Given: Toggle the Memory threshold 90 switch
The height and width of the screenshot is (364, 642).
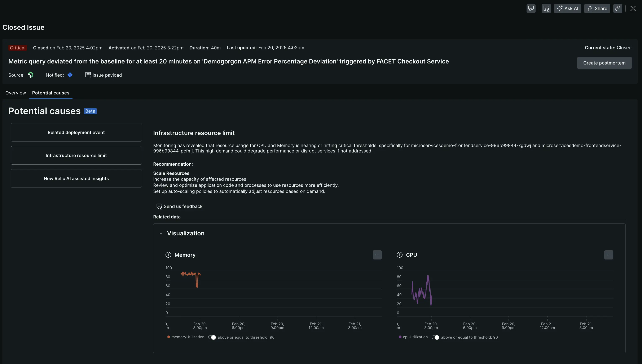Looking at the screenshot, I should click(212, 337).
